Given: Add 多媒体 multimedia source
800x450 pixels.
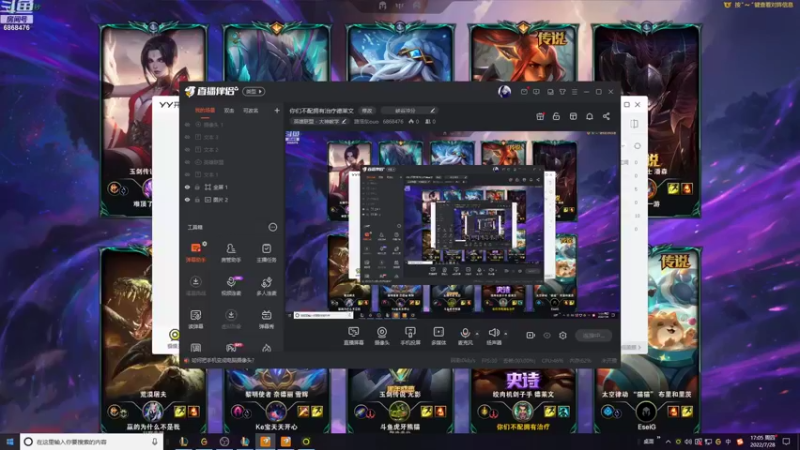Looking at the screenshot, I should point(438,336).
